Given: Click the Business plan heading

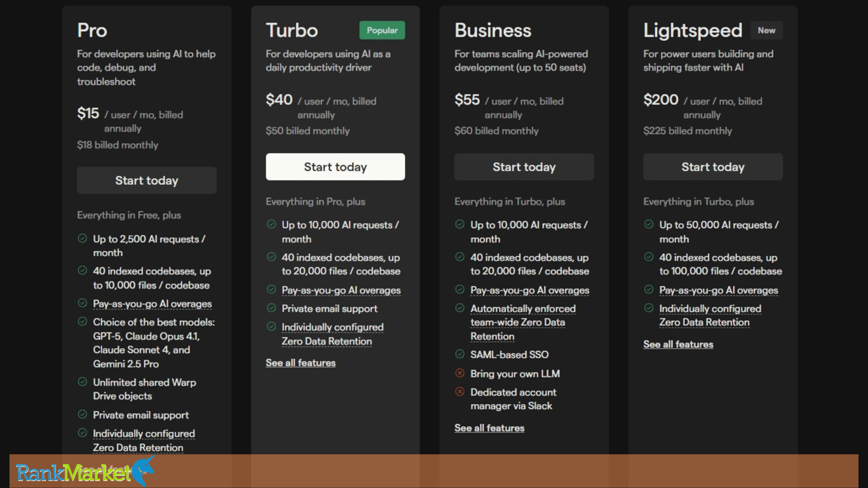Looking at the screenshot, I should click(x=492, y=30).
